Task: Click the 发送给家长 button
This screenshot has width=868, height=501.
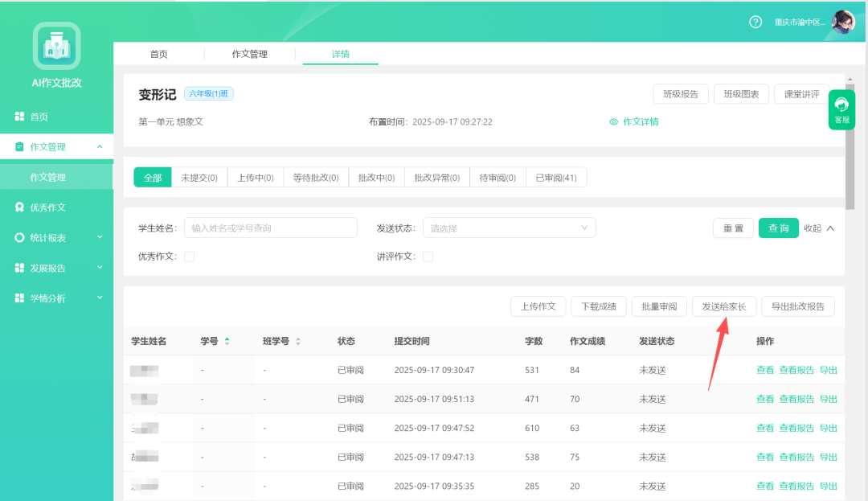Action: pos(724,306)
